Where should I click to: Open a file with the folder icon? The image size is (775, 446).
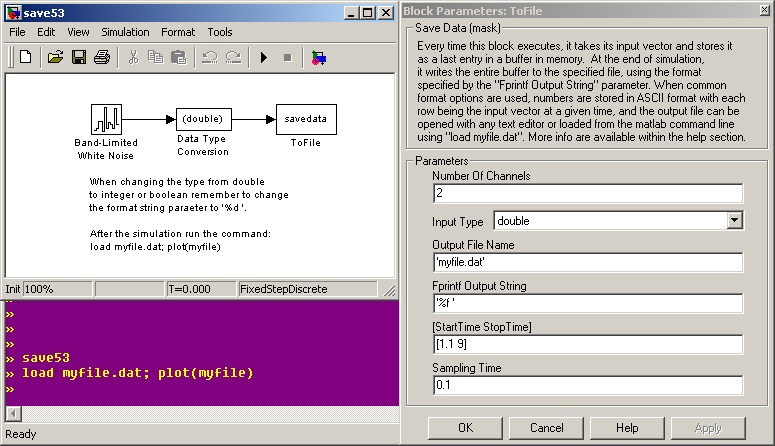(x=55, y=58)
